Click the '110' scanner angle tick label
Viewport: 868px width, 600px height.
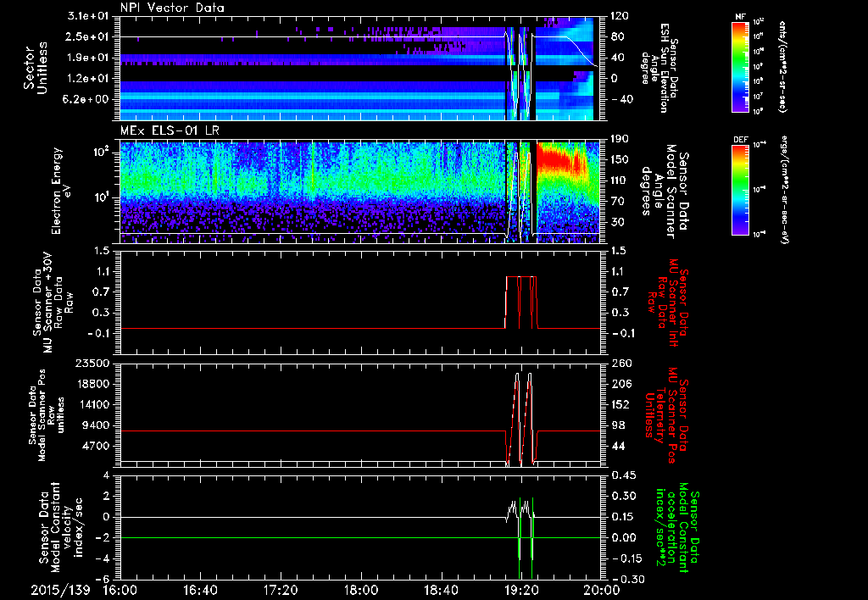(x=620, y=181)
